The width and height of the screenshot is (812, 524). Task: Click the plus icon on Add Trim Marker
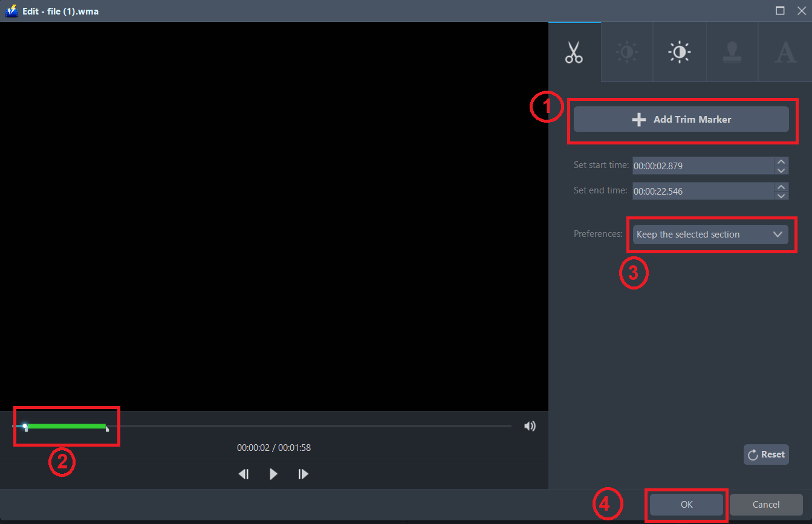pos(639,119)
